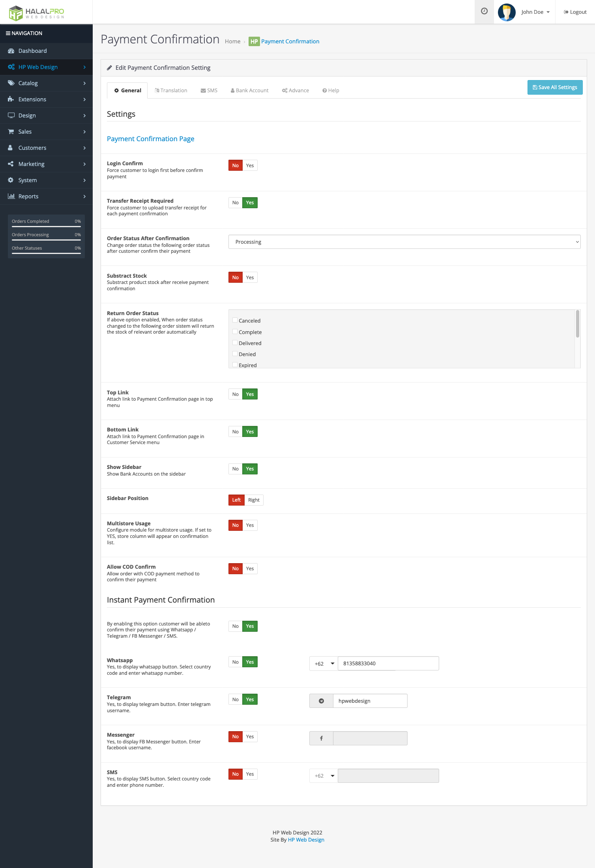Image resolution: width=595 pixels, height=868 pixels.
Task: Click Other Statuses progress bar
Action: [x=46, y=253]
